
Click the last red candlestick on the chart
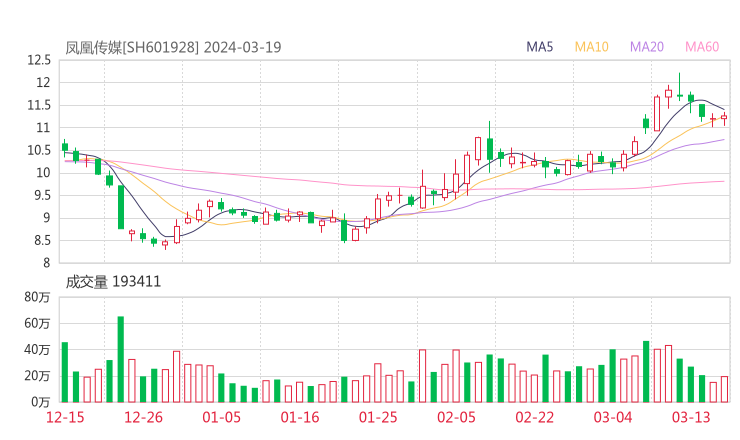pyautogui.click(x=724, y=118)
